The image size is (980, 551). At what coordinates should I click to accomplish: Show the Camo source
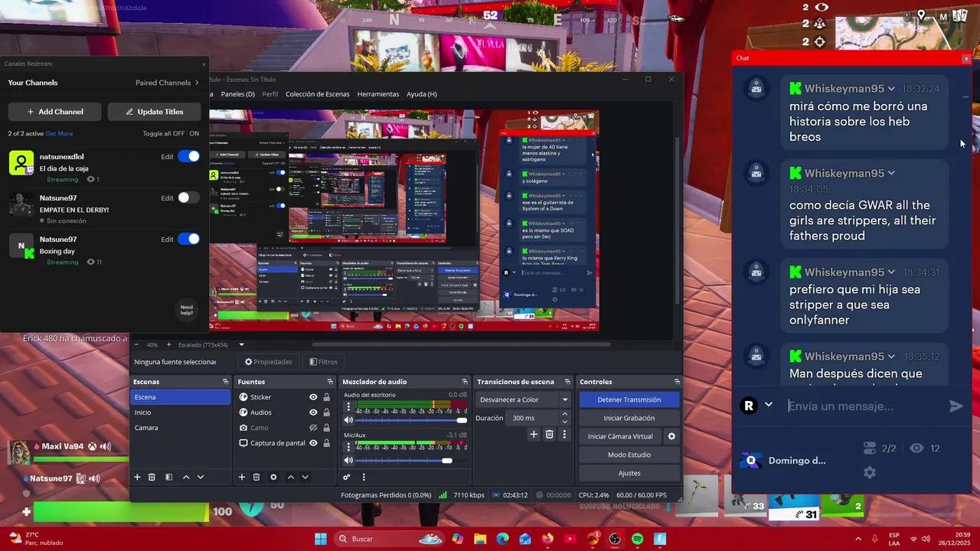pos(313,428)
